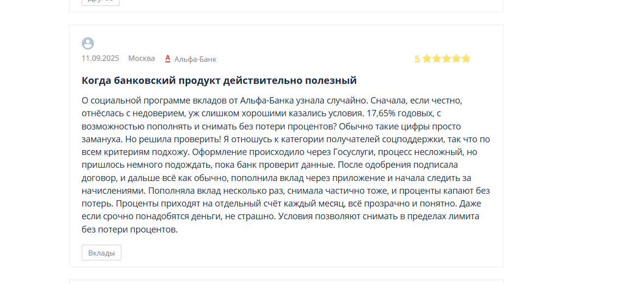Image resolution: width=644 pixels, height=284 pixels.
Task: Click the partially visible tag button at the top
Action: click(x=100, y=2)
